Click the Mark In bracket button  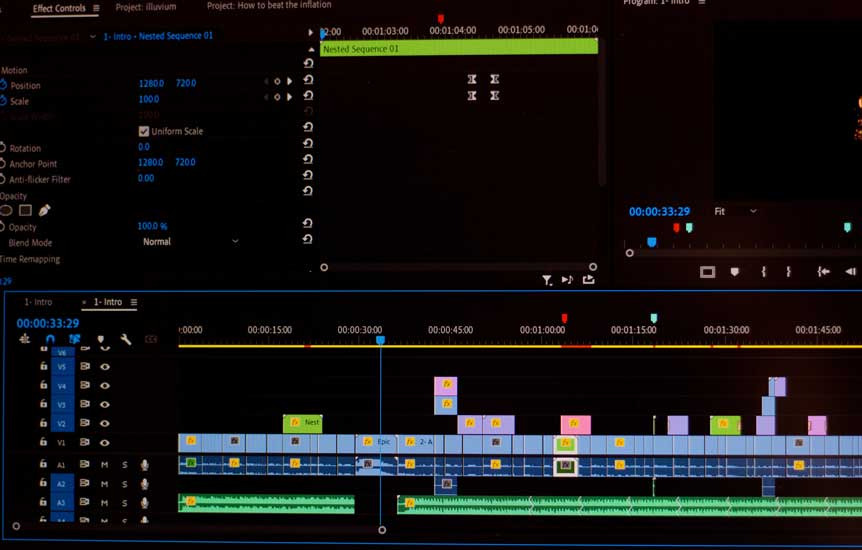763,271
